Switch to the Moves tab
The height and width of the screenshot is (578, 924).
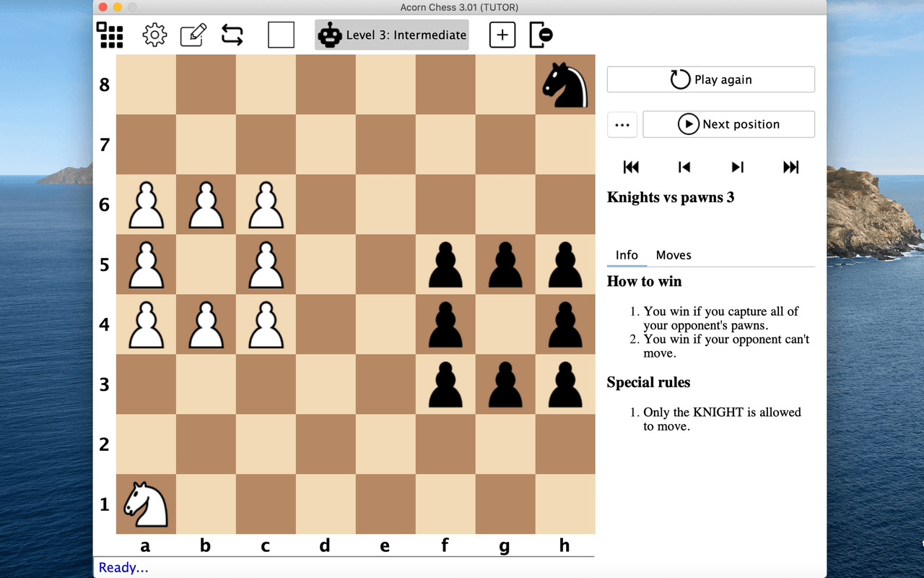(674, 255)
